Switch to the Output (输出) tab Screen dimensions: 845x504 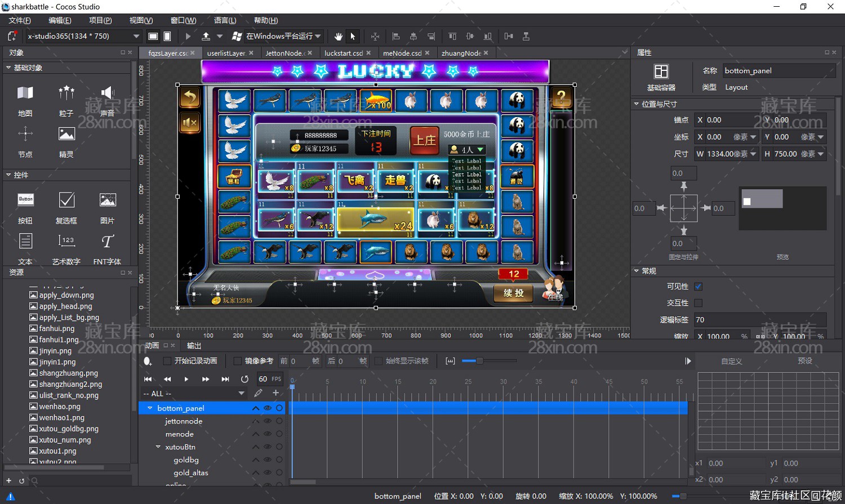tap(194, 346)
